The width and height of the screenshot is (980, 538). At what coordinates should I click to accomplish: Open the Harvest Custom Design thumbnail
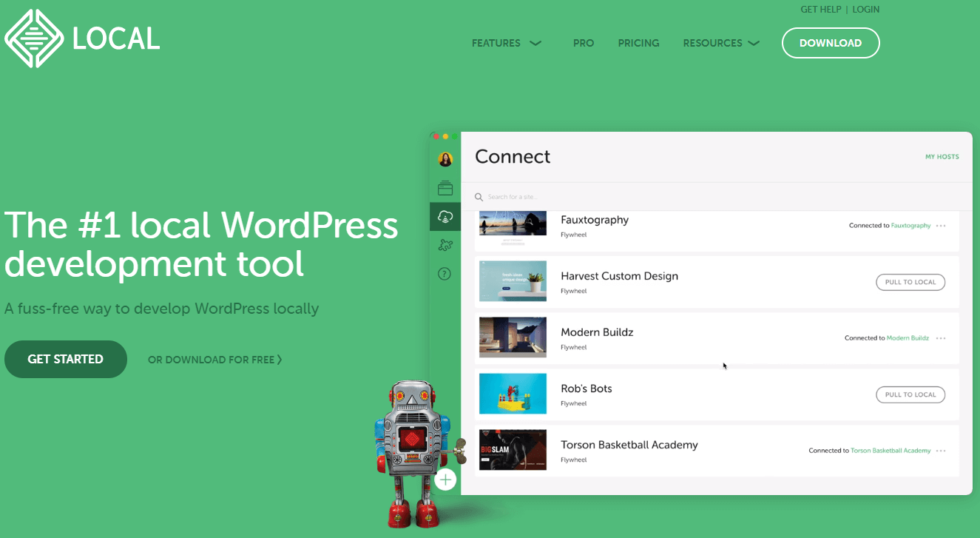(513, 281)
